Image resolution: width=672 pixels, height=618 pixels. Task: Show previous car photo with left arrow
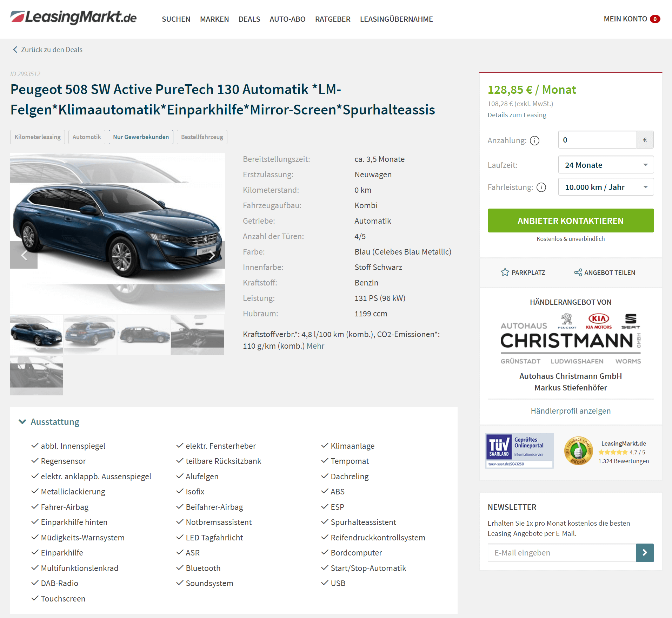24,255
